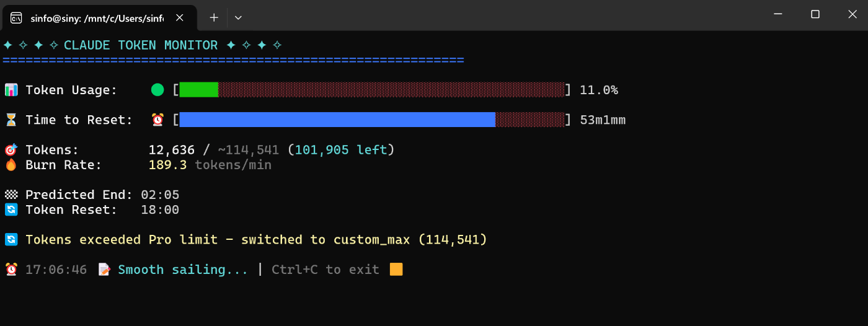Click the Ctrl+C to exit hint

pos(325,270)
